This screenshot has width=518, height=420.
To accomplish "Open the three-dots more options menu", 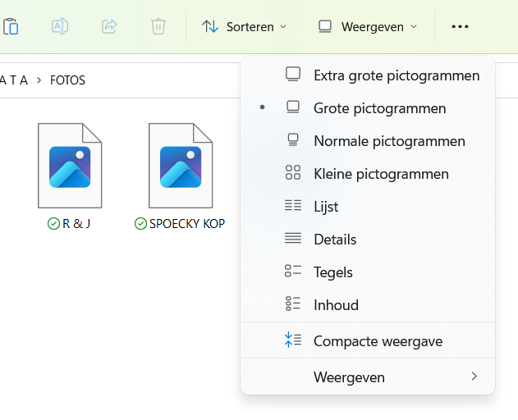I will [x=460, y=26].
